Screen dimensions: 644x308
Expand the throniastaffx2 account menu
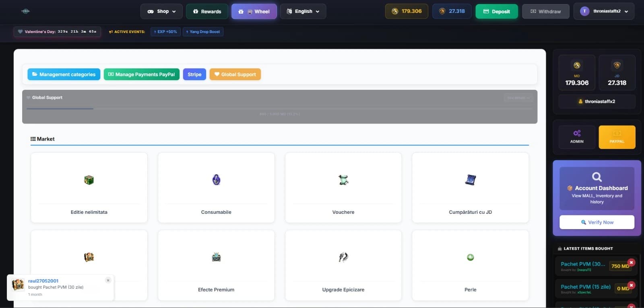click(604, 11)
